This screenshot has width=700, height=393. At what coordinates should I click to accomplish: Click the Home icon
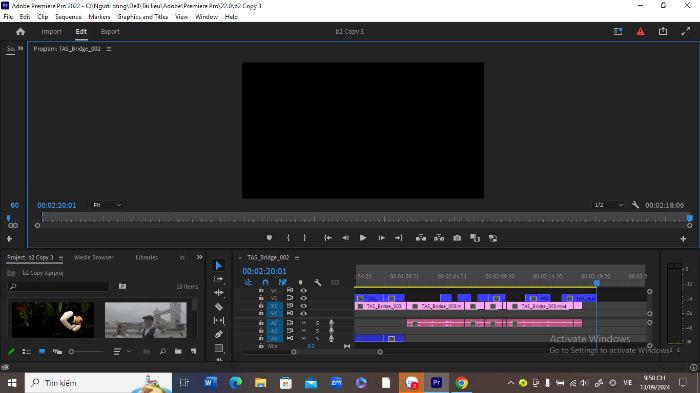coord(21,32)
